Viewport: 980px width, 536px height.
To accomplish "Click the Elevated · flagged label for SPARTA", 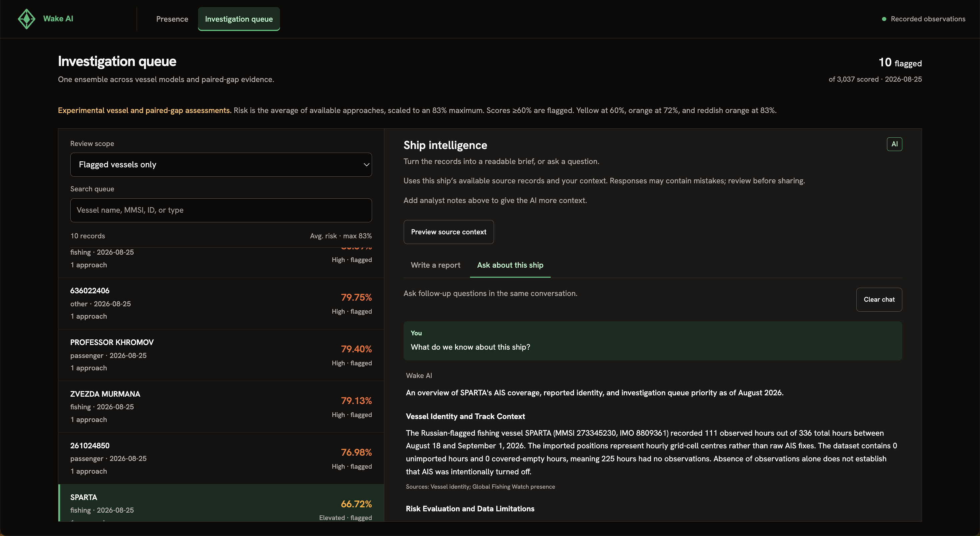I will (345, 518).
